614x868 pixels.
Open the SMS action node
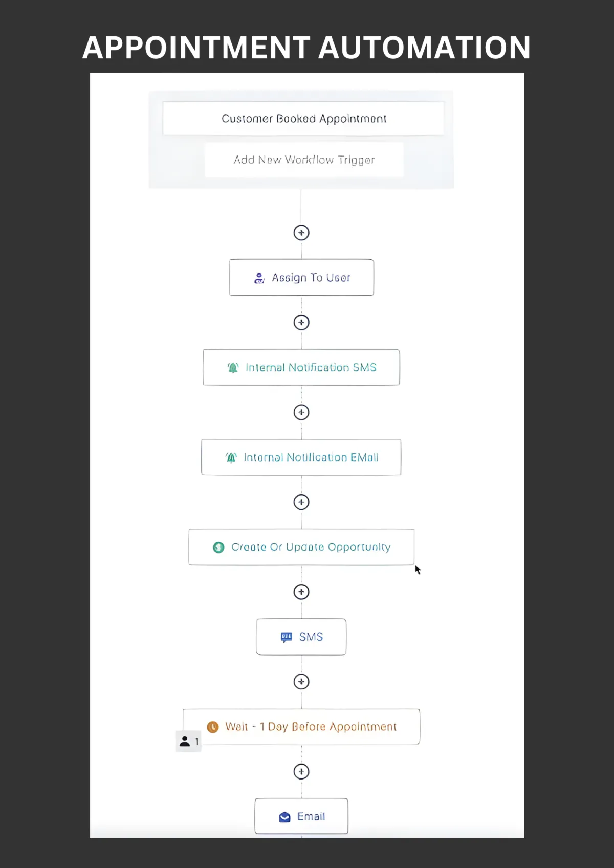coord(301,637)
